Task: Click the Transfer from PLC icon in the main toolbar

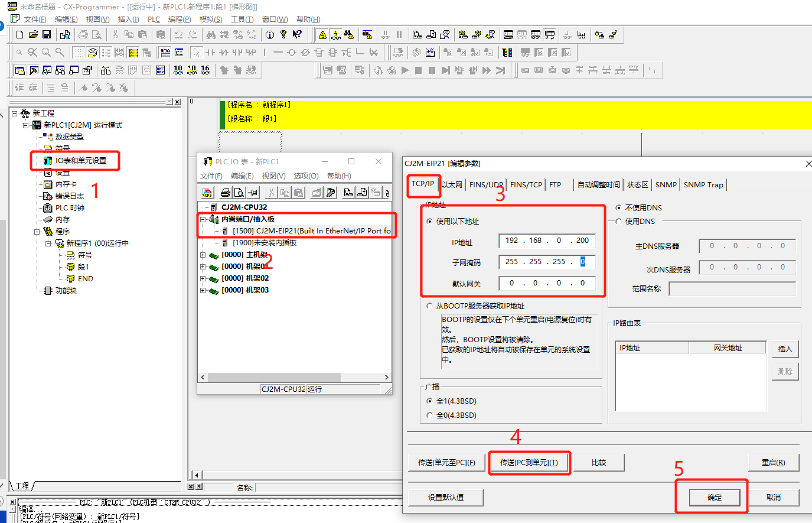Action: pos(431,35)
